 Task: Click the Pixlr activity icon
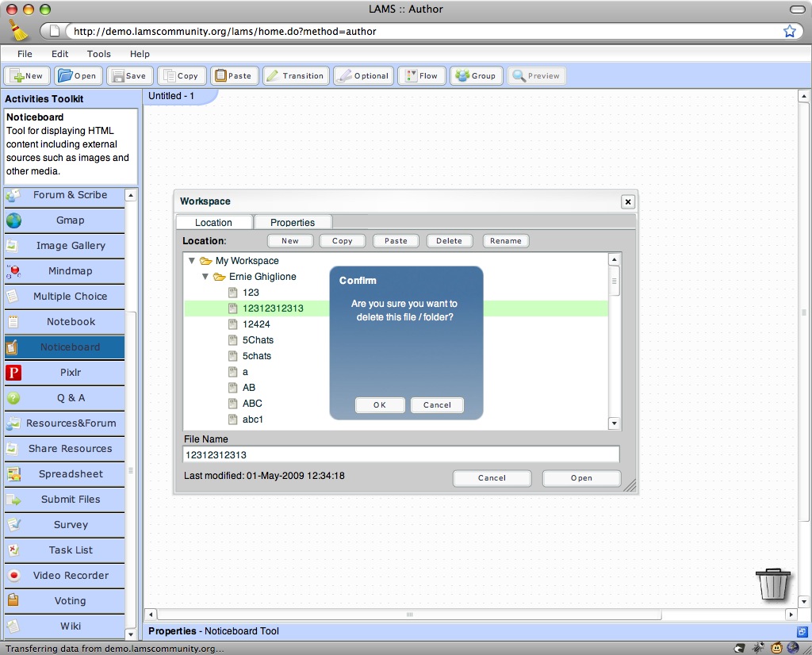tap(13, 373)
